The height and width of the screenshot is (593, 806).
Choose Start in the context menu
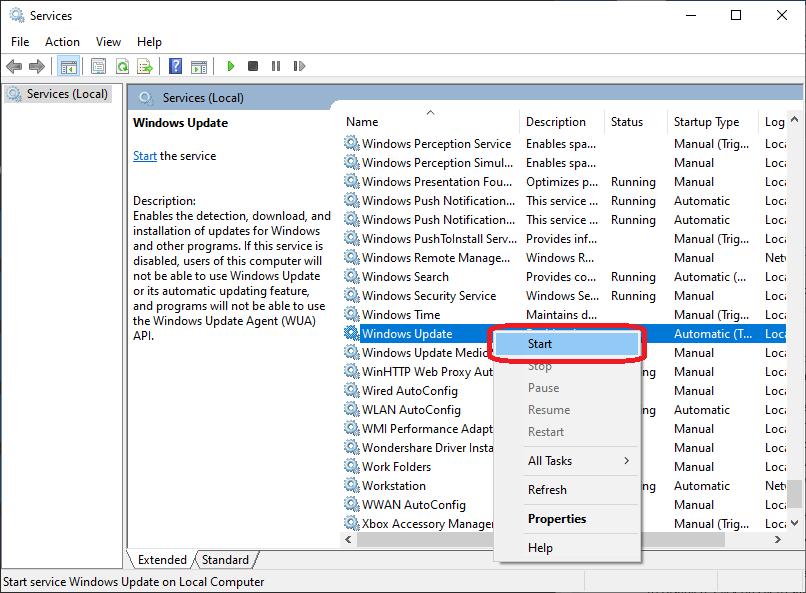[540, 344]
